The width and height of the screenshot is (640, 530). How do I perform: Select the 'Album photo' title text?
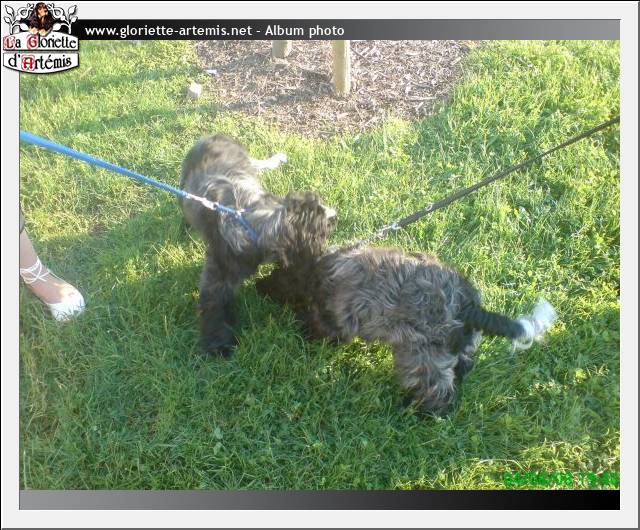tap(304, 30)
